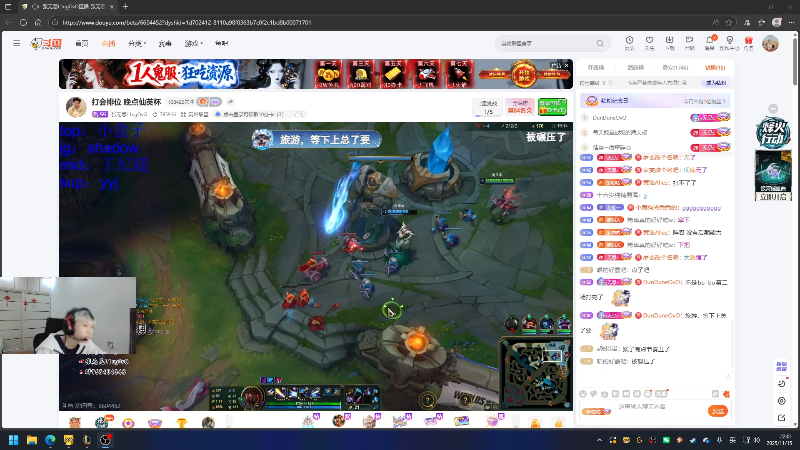This screenshot has width=800, height=450.
Task: Open the taskbar volume speaker icon
Action: coord(757,440)
